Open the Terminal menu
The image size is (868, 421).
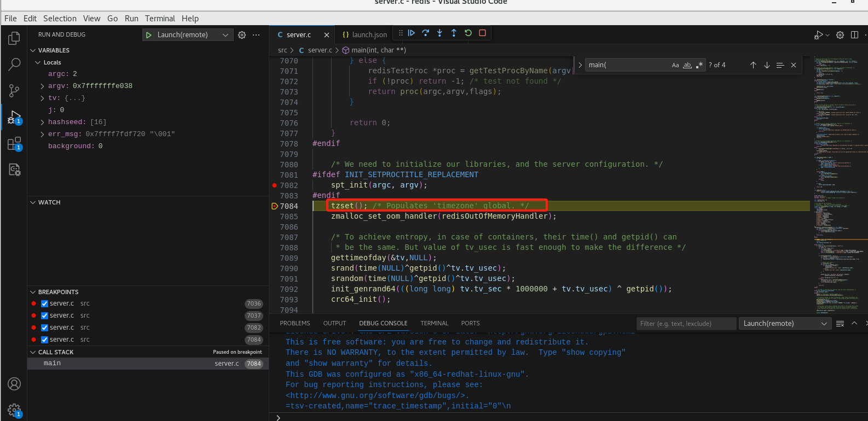(x=160, y=18)
